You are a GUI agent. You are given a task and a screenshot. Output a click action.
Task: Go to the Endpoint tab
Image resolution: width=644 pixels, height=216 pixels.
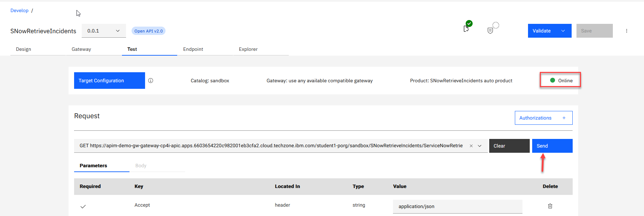coord(193,49)
